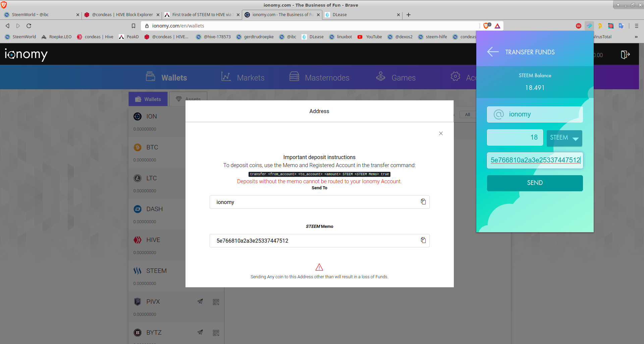Bookmark this page using the bookmark icon
Viewport: 644px width, 344px height.
133,26
